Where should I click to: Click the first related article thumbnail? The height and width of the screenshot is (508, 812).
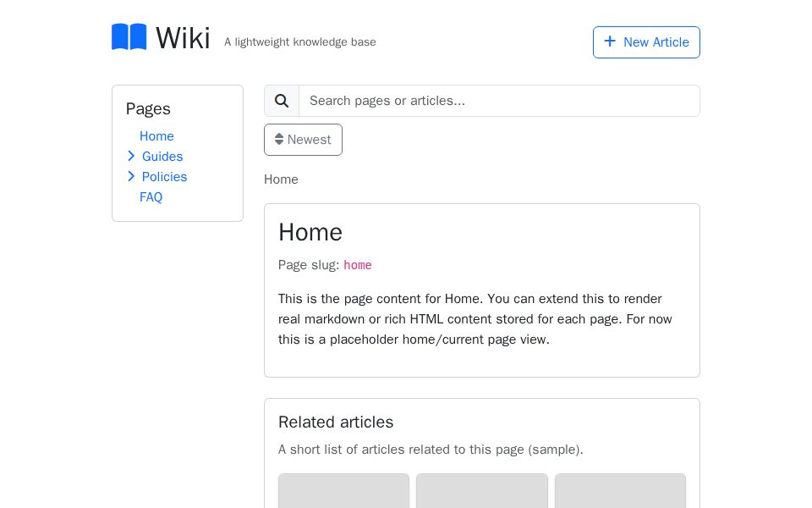pos(343,493)
